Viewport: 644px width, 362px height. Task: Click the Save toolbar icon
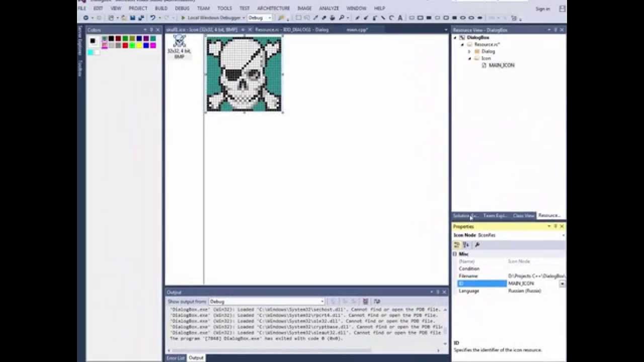132,18
